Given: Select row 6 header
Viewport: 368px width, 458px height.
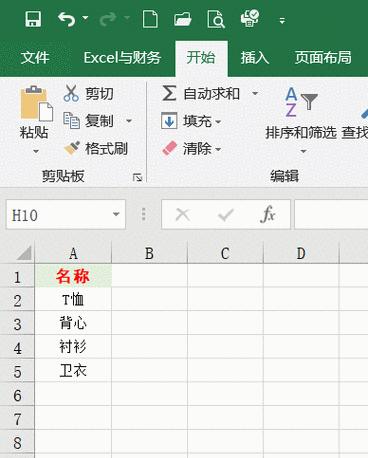Looking at the screenshot, I should point(17,394).
